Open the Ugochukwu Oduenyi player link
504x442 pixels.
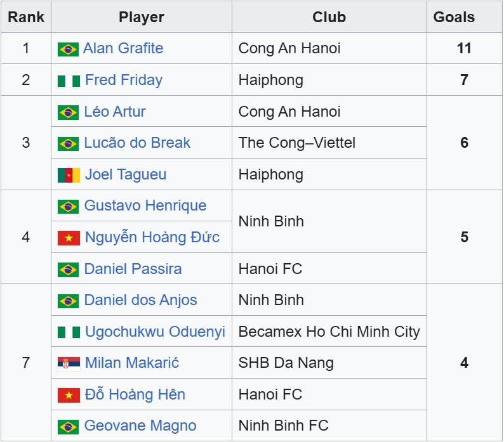pos(155,332)
